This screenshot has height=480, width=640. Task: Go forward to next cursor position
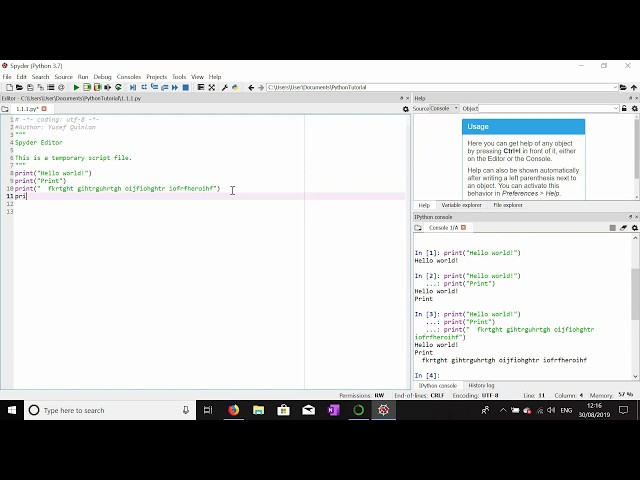(x=261, y=87)
